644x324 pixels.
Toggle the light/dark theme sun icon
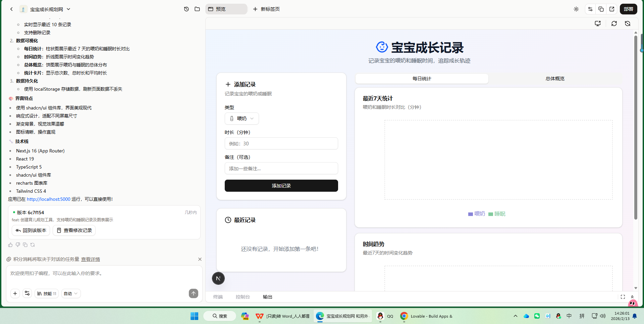(x=576, y=9)
